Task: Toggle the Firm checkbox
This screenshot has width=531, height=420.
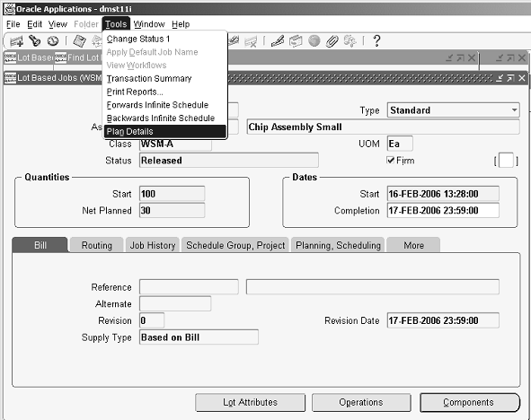Action: [x=391, y=161]
